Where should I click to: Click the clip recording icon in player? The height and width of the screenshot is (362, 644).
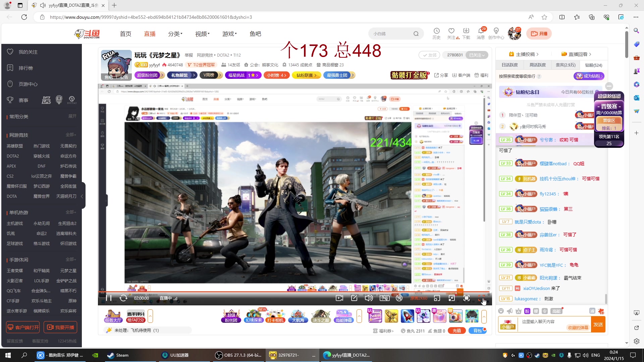(x=339, y=298)
